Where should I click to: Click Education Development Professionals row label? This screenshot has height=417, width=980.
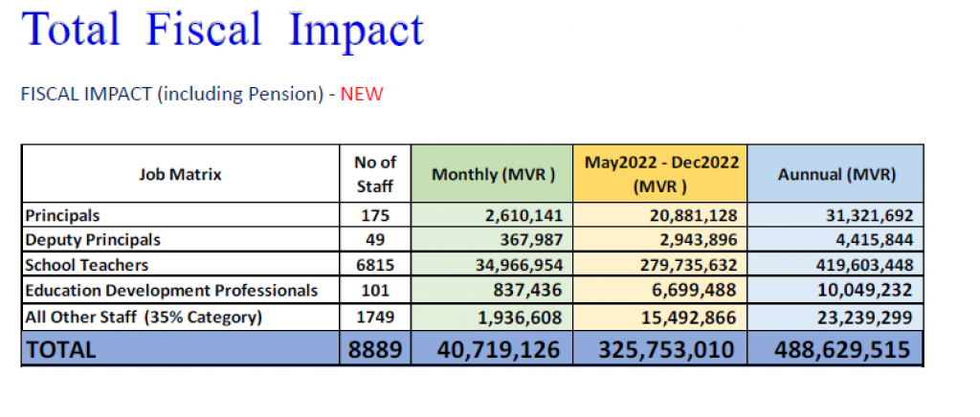point(171,291)
